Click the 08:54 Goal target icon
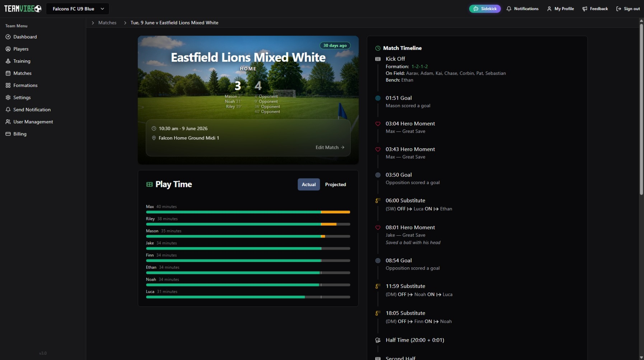 [x=378, y=260]
